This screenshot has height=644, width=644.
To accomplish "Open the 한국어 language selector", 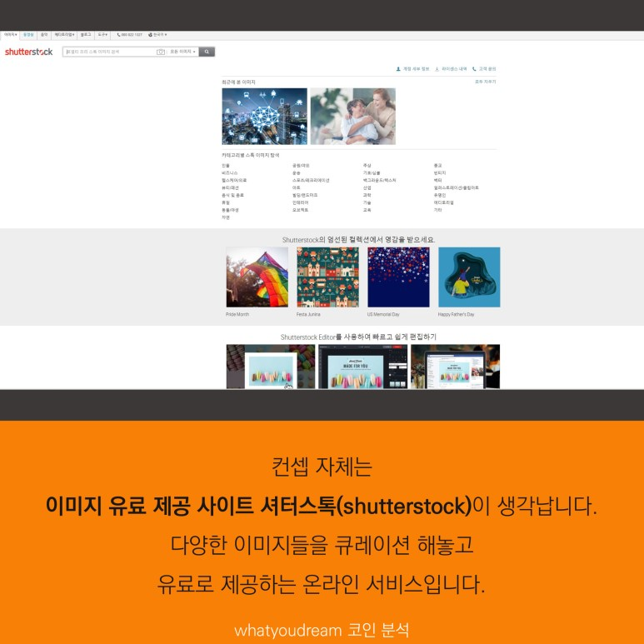I will (157, 35).
